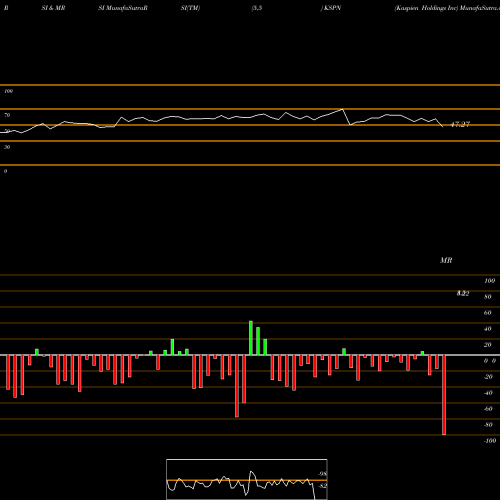Click the -98 label in mini chart

[x=322, y=474]
